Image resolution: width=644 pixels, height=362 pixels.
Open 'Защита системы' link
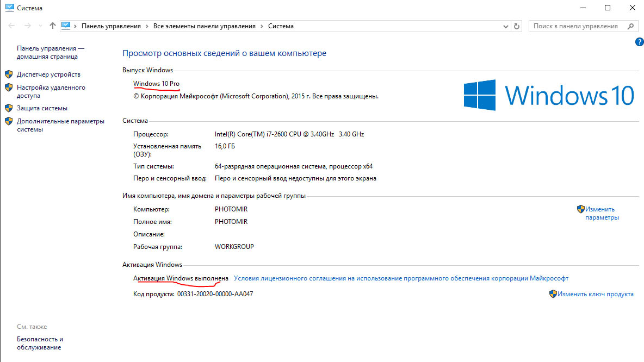pos(42,108)
